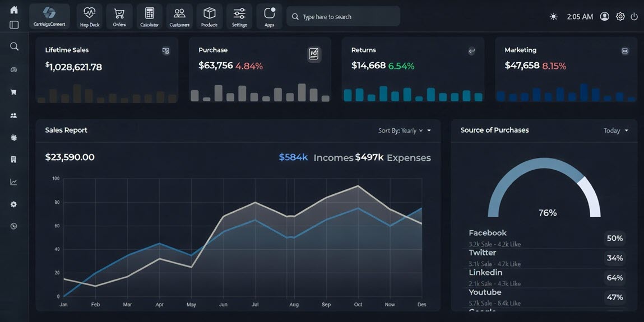Click the 76% semicircle gauge
Viewport: 644px width, 322px height.
coord(544,188)
